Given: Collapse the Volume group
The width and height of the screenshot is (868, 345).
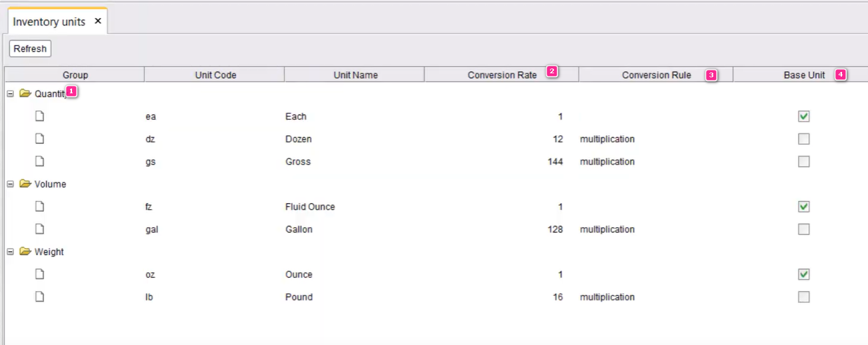Looking at the screenshot, I should pos(10,184).
